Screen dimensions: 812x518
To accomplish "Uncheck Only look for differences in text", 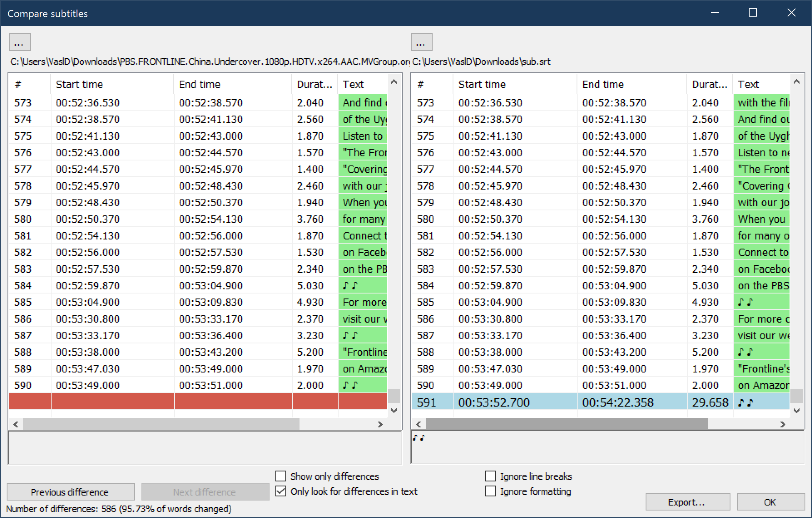I will point(280,491).
